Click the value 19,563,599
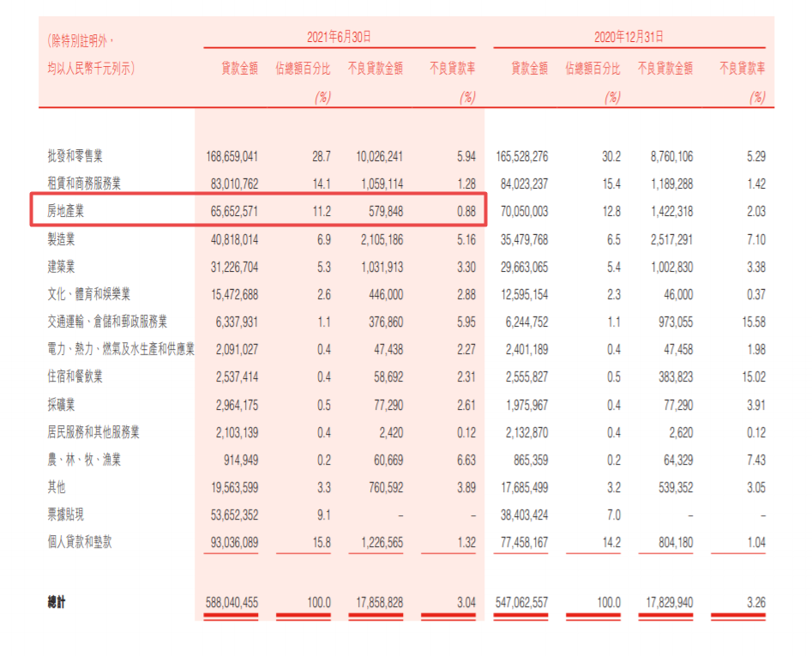 point(234,487)
